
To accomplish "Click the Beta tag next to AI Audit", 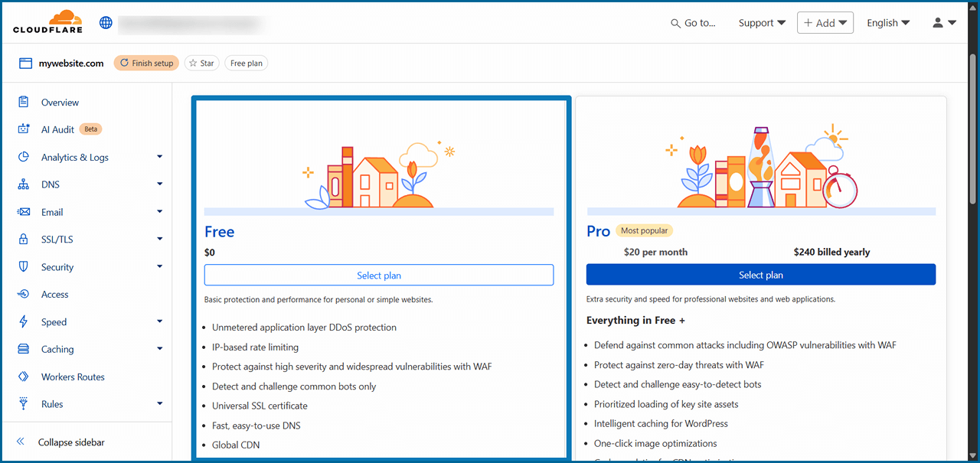I will [91, 129].
